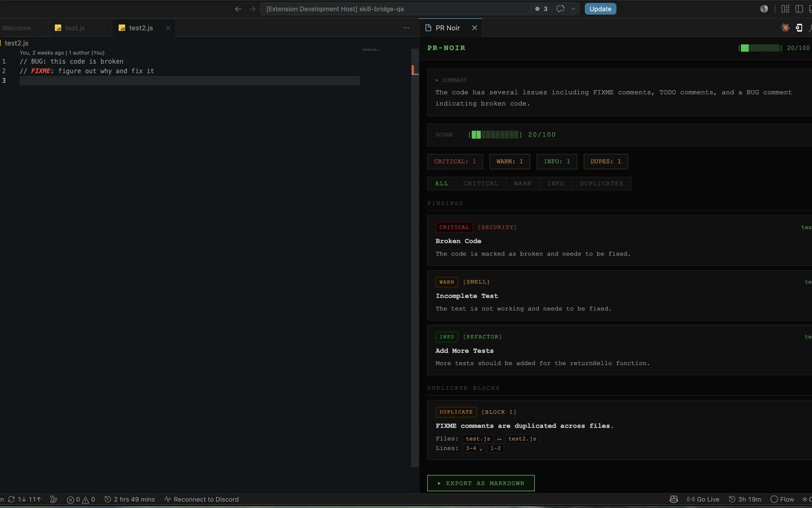Screen dimensions: 812x508
Task: Expand the chat dropdown chevron in title bar
Action: [573, 9]
